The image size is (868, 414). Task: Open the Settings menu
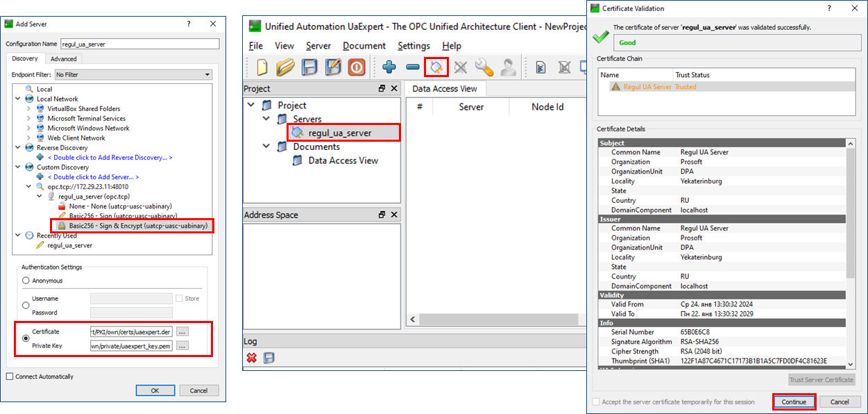click(x=414, y=46)
